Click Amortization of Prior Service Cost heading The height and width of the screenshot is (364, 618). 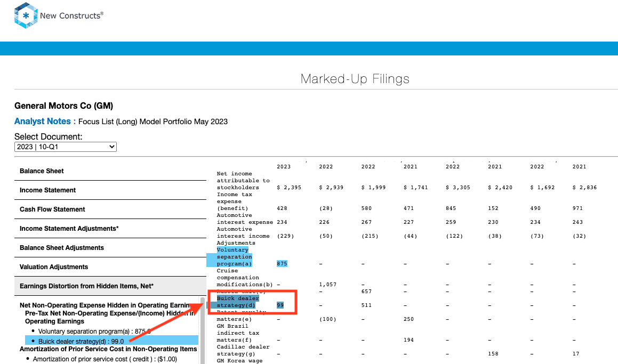[108, 349]
